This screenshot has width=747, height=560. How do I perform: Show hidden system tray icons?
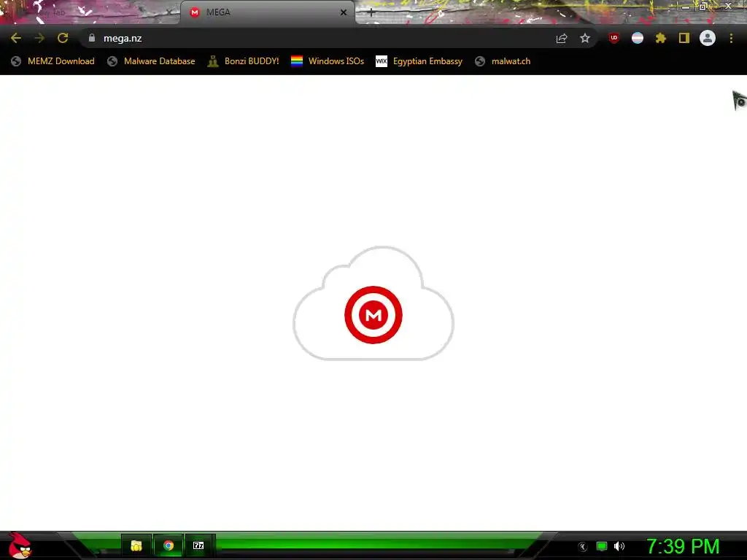582,547
